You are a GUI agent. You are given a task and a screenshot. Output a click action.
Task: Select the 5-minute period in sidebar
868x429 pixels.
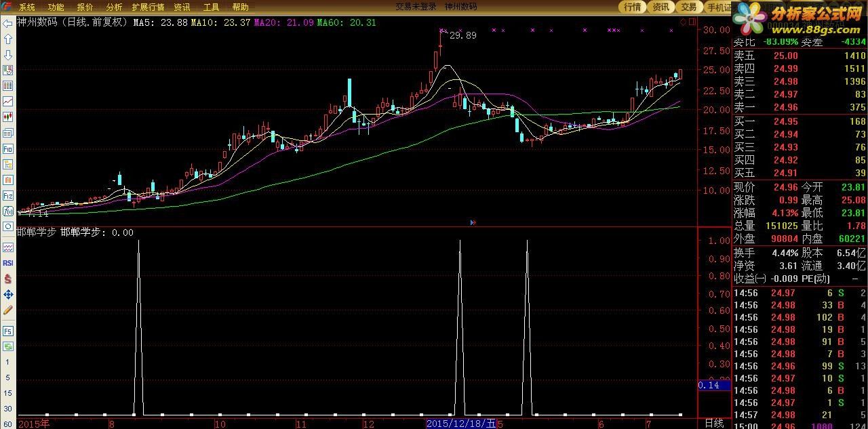point(8,378)
